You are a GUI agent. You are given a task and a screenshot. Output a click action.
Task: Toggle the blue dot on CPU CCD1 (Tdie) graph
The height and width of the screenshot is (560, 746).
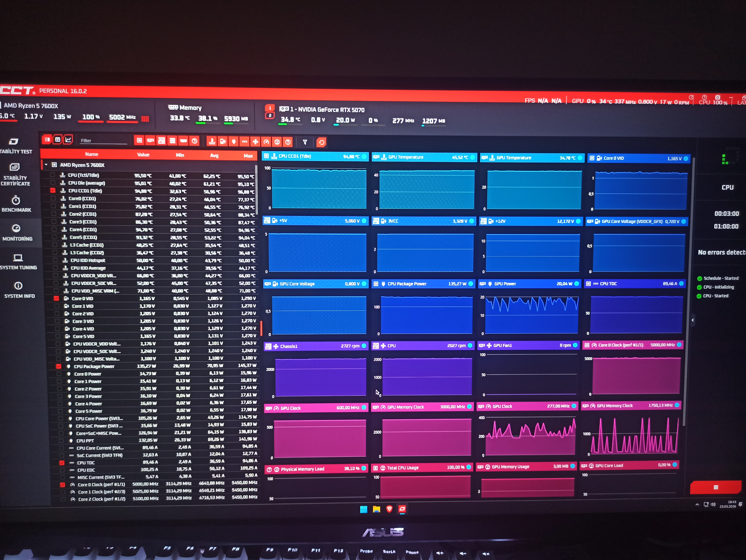pyautogui.click(x=364, y=156)
